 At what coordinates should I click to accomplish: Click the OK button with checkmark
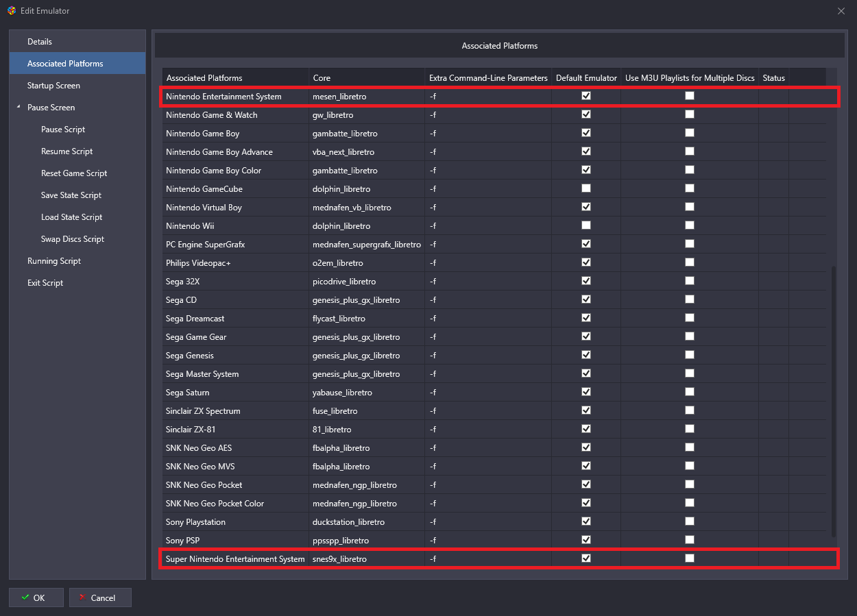pyautogui.click(x=36, y=597)
